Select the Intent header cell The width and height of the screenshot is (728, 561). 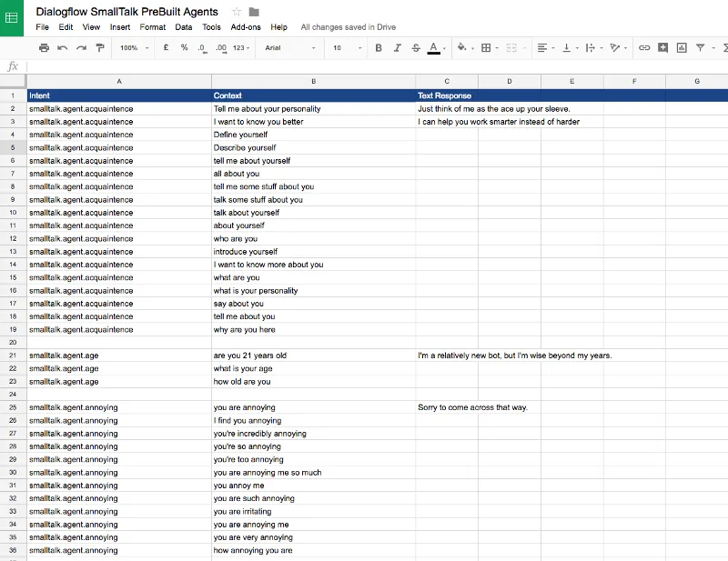(119, 95)
